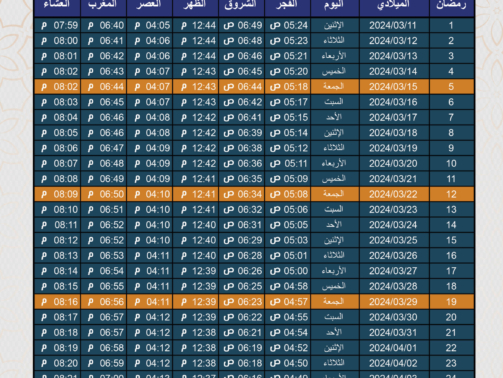Click Ramadan day number 15 cell
The height and width of the screenshot is (378, 503).
click(452, 240)
